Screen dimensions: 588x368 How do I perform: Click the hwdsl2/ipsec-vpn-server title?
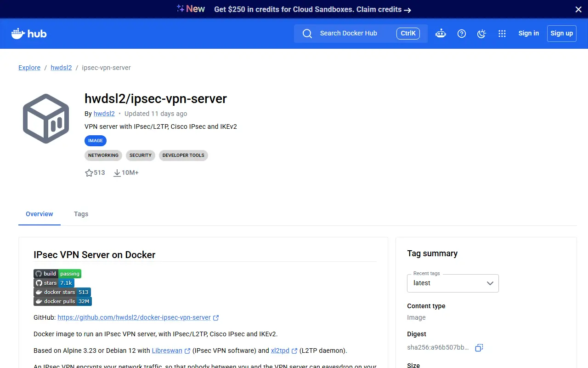(x=156, y=99)
